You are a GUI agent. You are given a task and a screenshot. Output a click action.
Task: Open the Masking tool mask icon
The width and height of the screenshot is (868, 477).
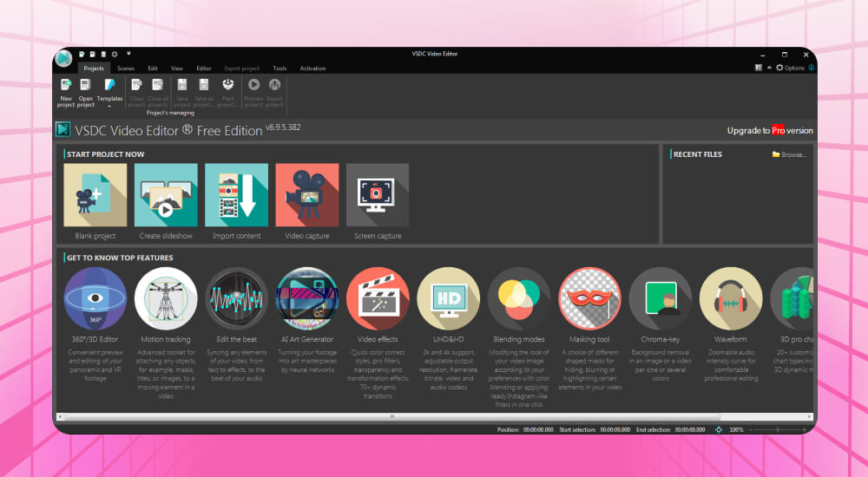589,299
